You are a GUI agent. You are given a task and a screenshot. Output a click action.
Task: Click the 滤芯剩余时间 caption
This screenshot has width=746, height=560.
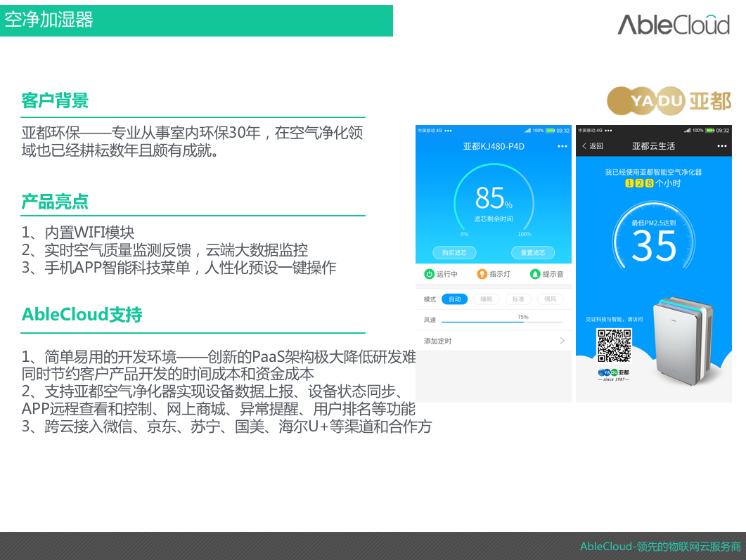click(x=494, y=219)
